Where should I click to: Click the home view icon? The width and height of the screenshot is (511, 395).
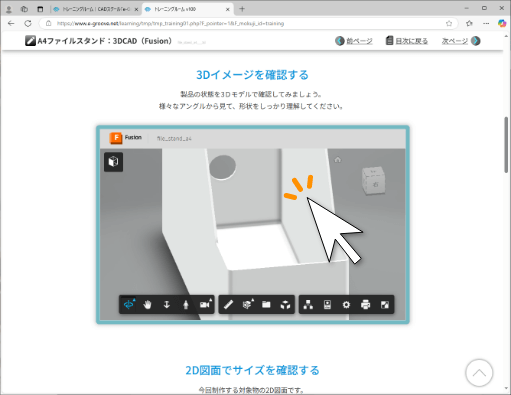coord(338,160)
